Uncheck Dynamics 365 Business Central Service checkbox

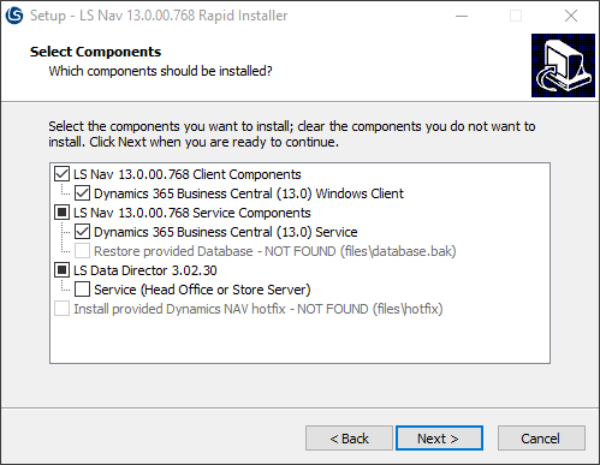click(81, 232)
